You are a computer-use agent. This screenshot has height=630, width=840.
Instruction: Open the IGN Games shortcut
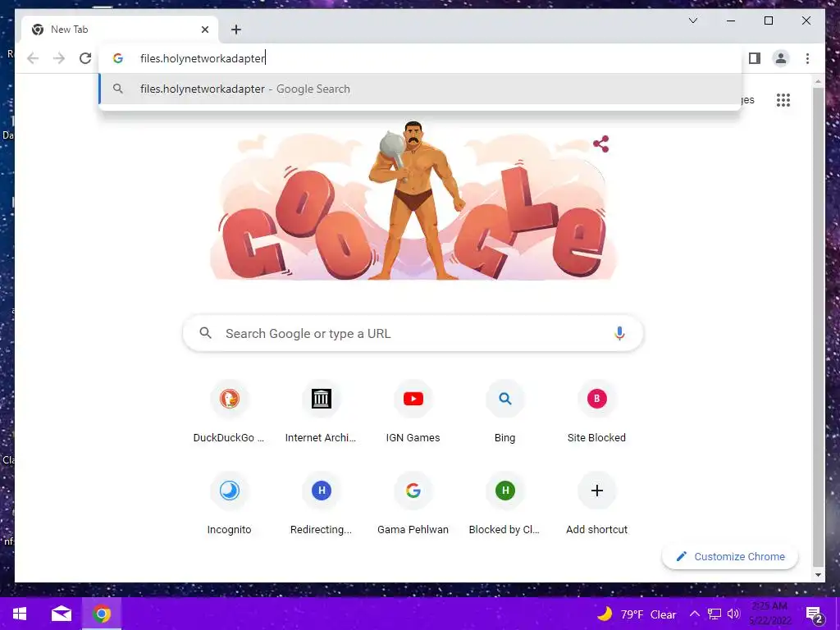coord(413,413)
